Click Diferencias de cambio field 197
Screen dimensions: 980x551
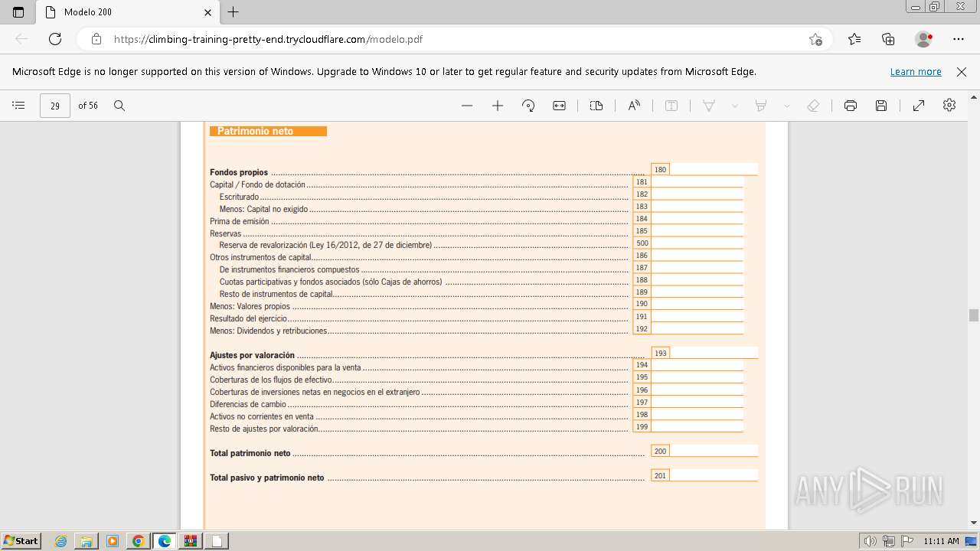click(x=697, y=403)
